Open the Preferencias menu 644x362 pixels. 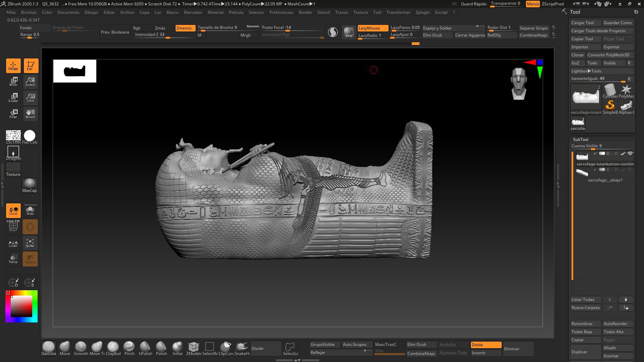point(281,12)
